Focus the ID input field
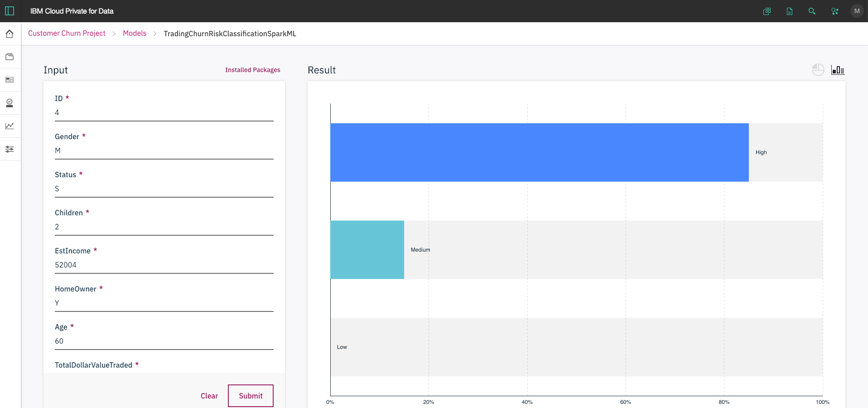The image size is (868, 408). pos(164,113)
